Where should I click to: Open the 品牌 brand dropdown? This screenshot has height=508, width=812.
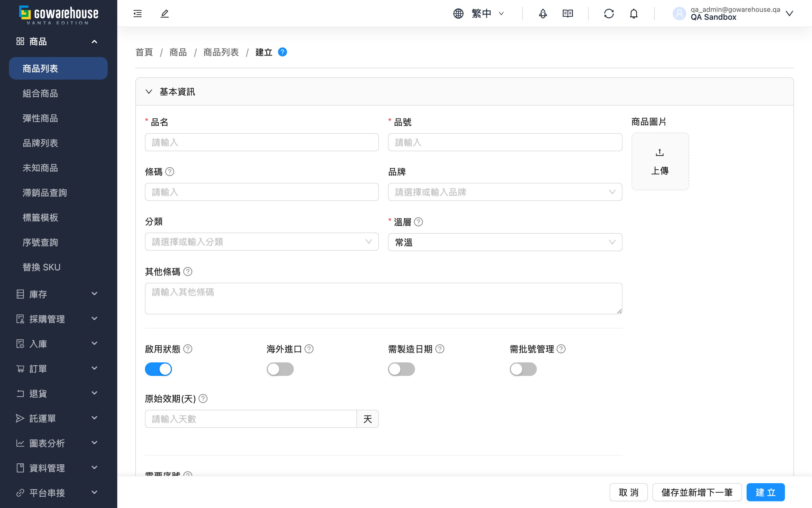(505, 192)
